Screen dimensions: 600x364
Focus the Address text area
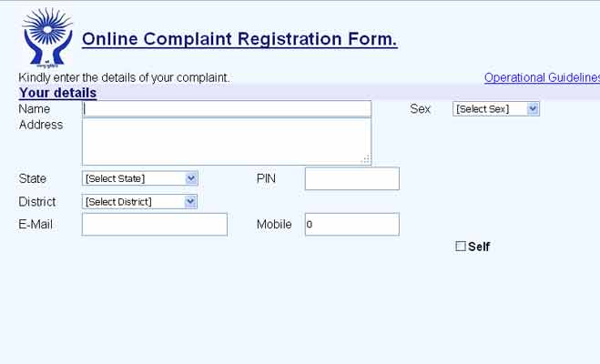point(227,141)
